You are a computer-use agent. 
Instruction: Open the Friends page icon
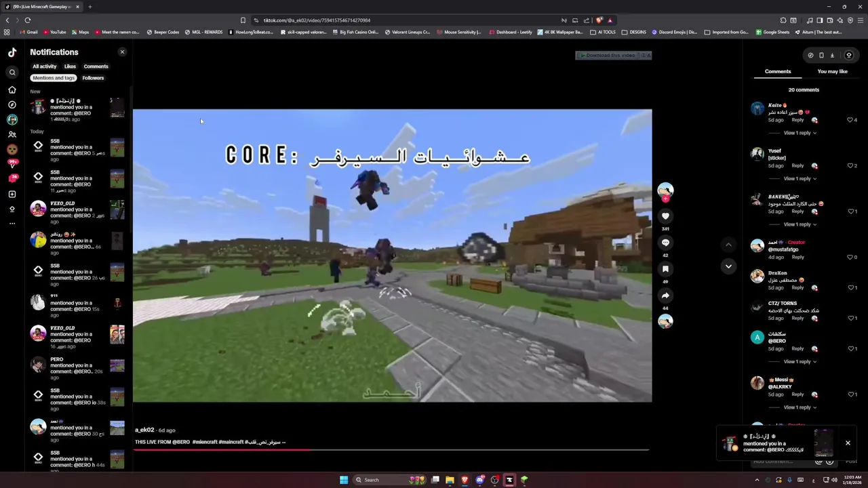click(x=12, y=134)
